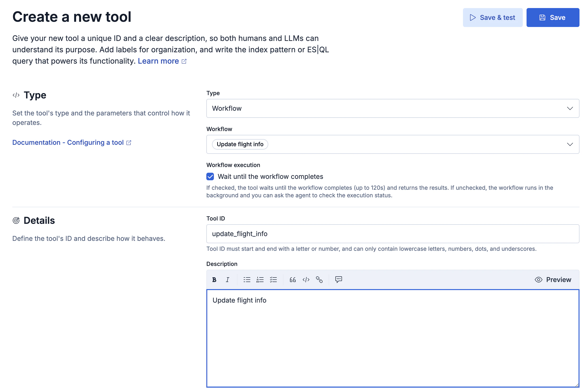The image size is (588, 388).
Task: Insert an ordered numbered list
Action: [x=260, y=280]
